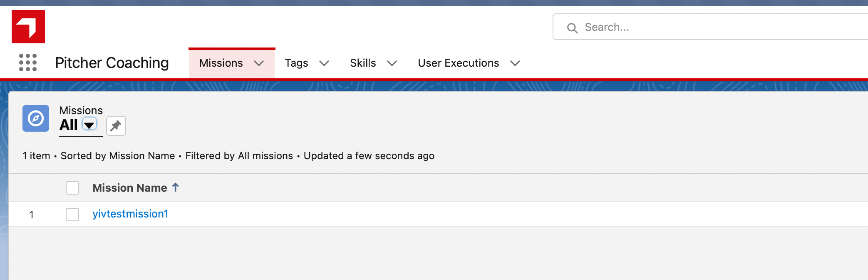Expand the Skills tab chevron
Image resolution: width=868 pixels, height=280 pixels.
click(392, 63)
